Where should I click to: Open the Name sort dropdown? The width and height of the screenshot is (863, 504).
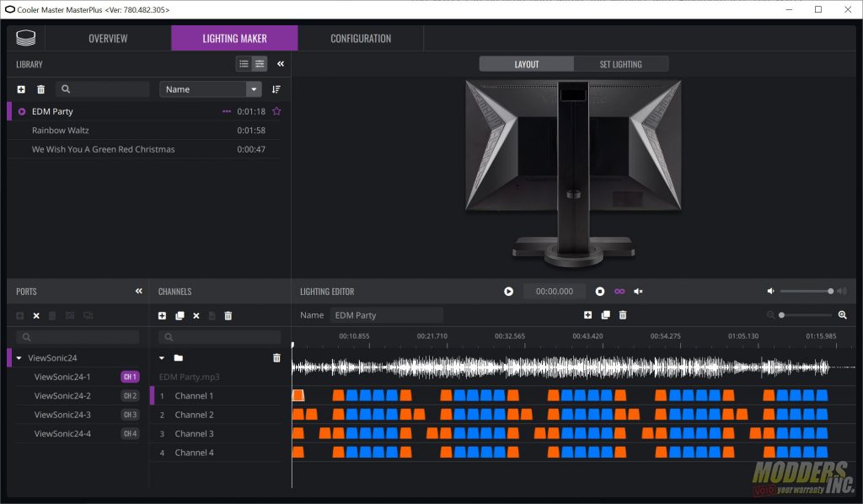pos(210,89)
